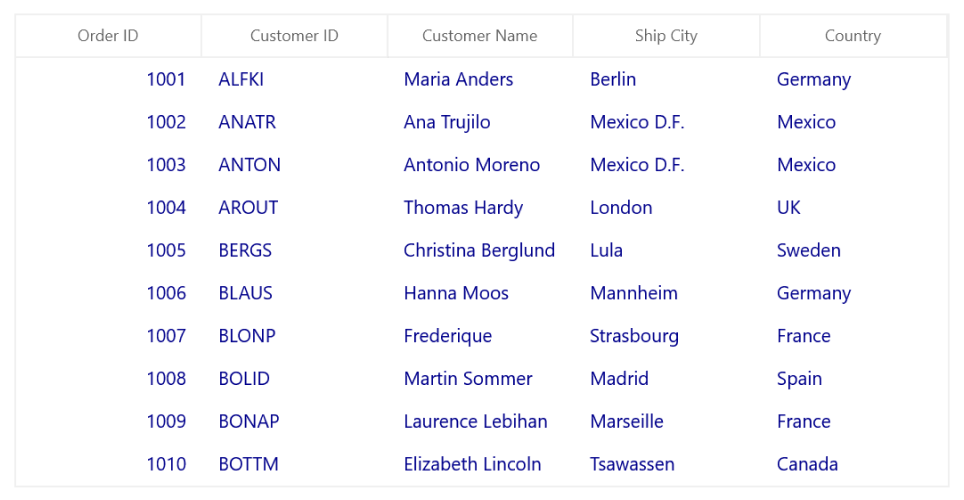Select order ID cell 1001
Screen dimensions: 964x500
(x=166, y=79)
